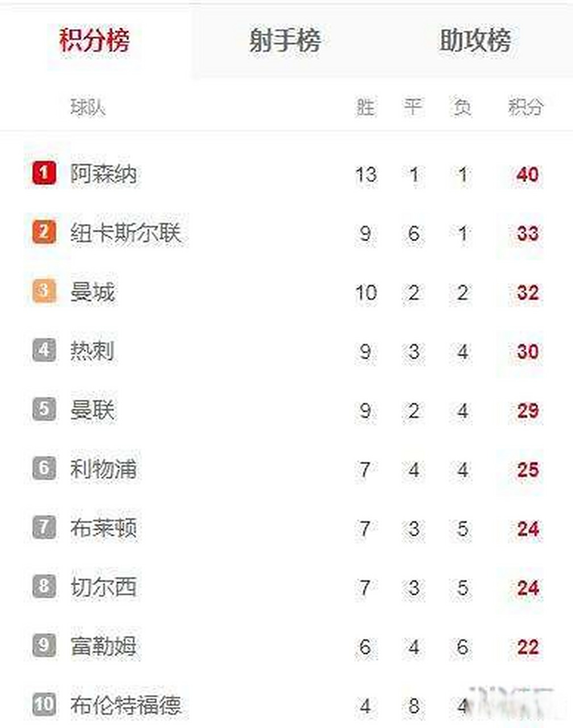Open the 助攻榜 tab
The width and height of the screenshot is (573, 728).
point(476,41)
